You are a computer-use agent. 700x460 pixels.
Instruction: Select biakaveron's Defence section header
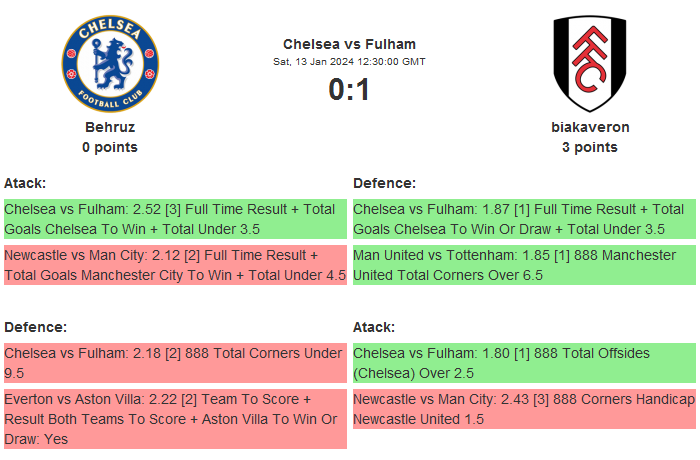[384, 183]
